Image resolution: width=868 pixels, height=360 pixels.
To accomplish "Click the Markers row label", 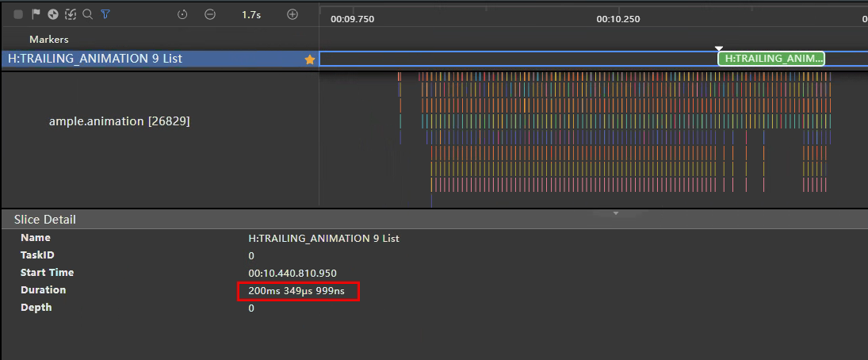I will (49, 39).
